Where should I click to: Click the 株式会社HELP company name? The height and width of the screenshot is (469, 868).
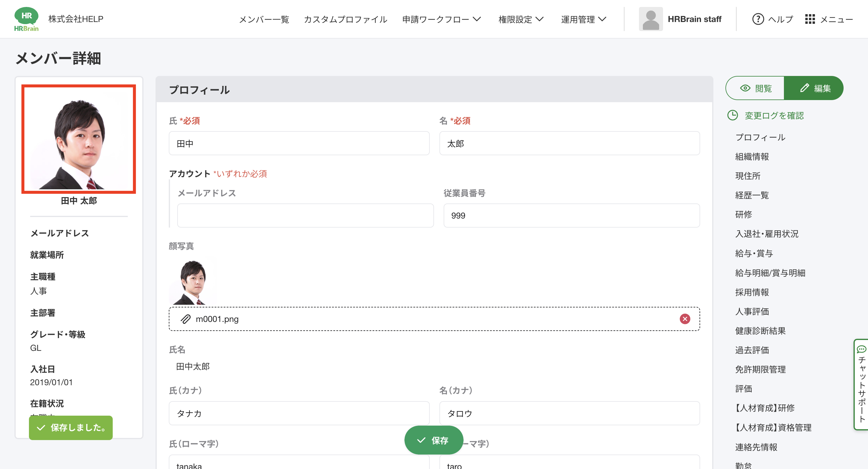pyautogui.click(x=76, y=19)
